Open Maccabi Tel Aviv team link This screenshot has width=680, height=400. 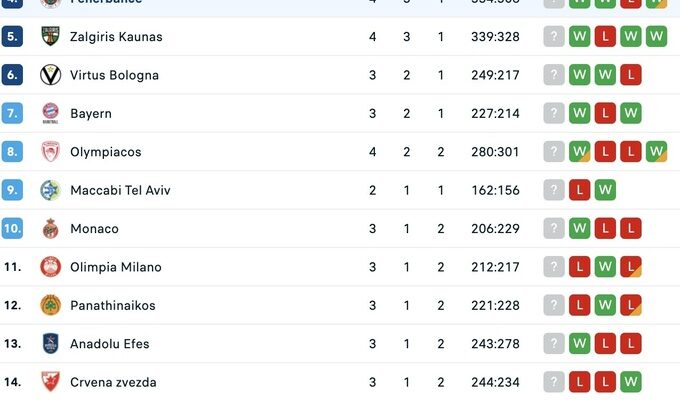[120, 190]
